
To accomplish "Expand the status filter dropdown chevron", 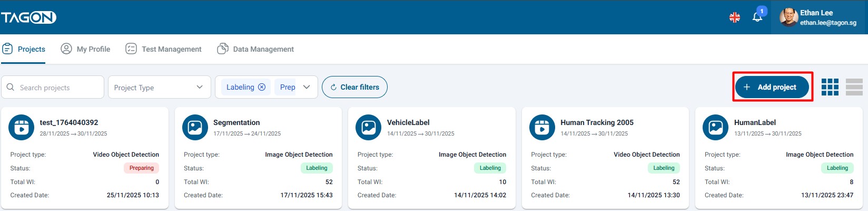I will (x=307, y=87).
